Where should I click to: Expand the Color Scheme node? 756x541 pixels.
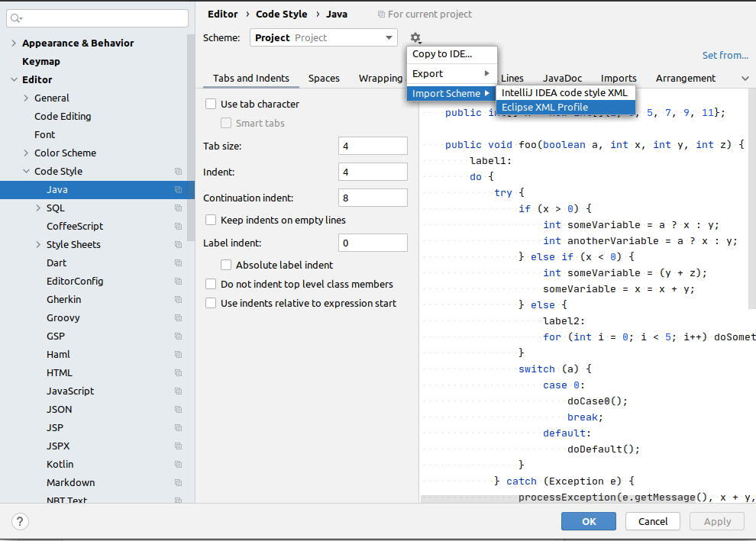pyautogui.click(x=26, y=153)
